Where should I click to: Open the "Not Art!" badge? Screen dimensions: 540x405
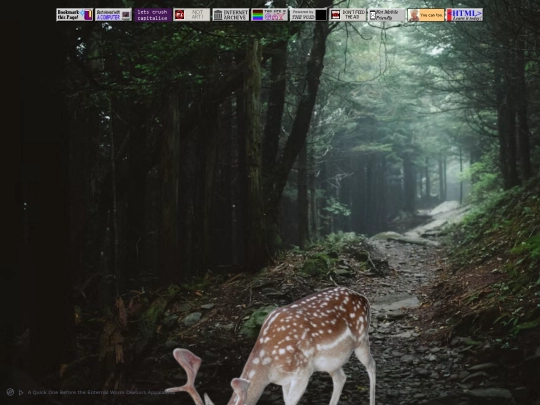[x=191, y=15]
